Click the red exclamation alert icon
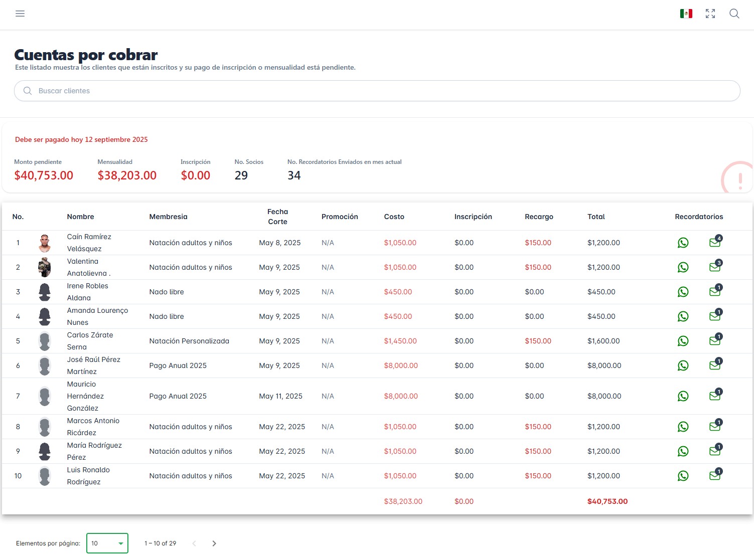 (x=739, y=179)
